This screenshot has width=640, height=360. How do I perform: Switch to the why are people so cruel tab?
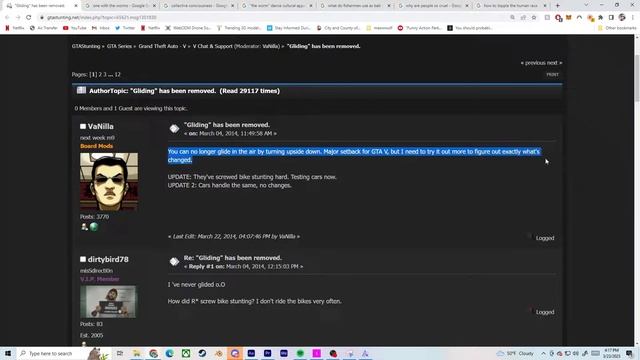tap(433, 6)
